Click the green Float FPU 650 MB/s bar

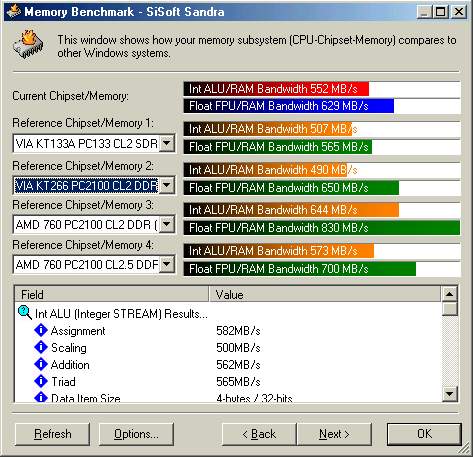(291, 188)
